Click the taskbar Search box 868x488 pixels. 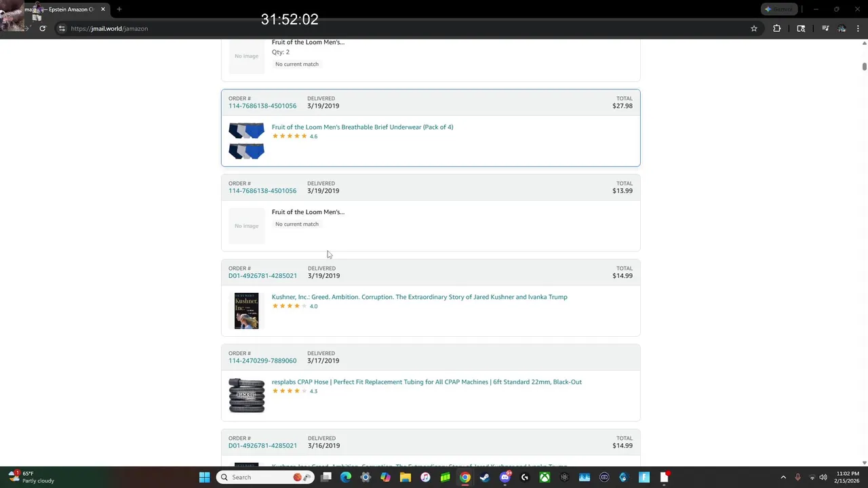point(265,477)
